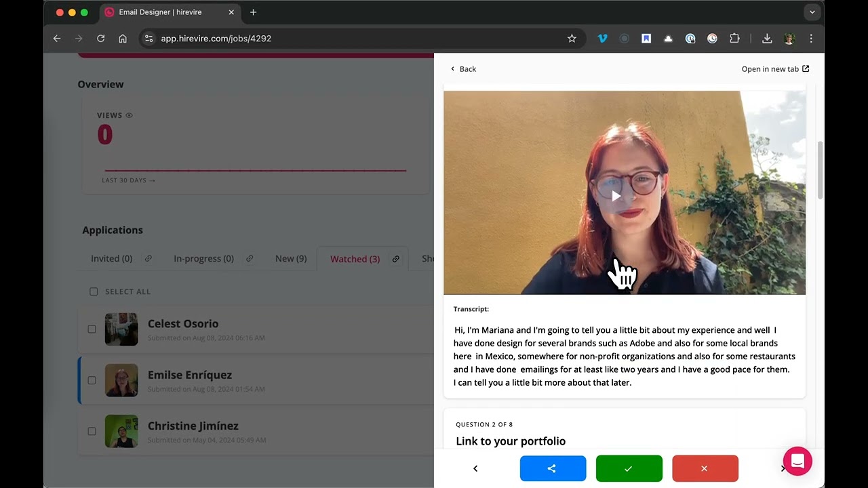Screen dimensions: 868x488
Task: Click browser back arrow
Action: point(57,39)
